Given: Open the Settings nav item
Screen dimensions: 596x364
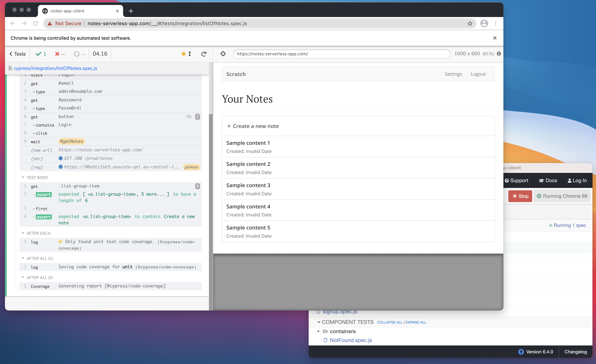Looking at the screenshot, I should tap(453, 74).
